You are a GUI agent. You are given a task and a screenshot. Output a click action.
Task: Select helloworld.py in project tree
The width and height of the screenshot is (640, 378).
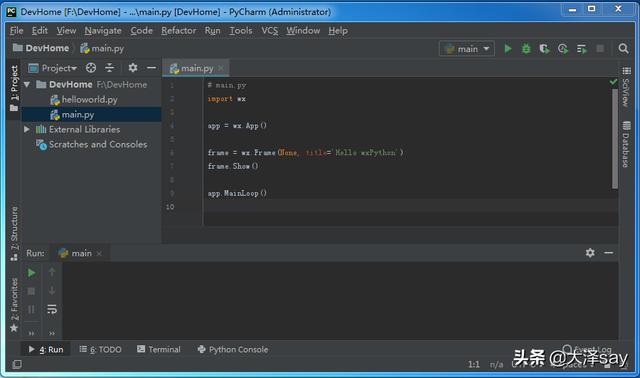pyautogui.click(x=84, y=100)
